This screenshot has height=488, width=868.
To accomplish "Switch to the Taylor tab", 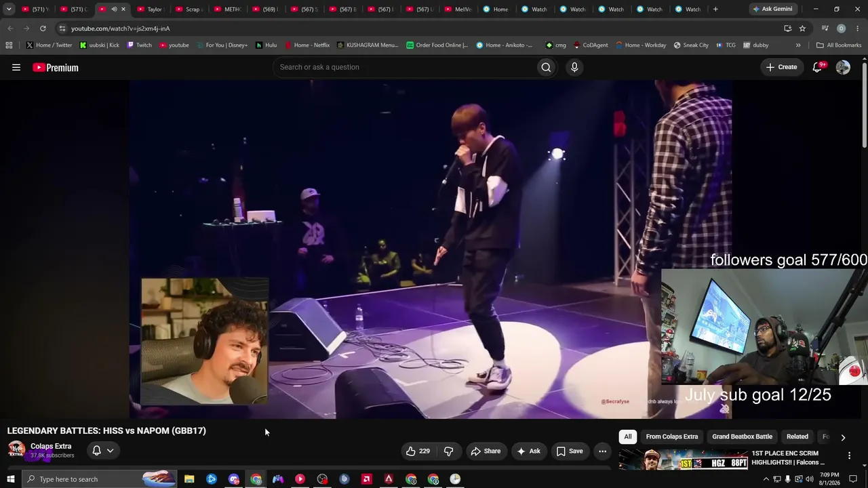I will pyautogui.click(x=150, y=9).
